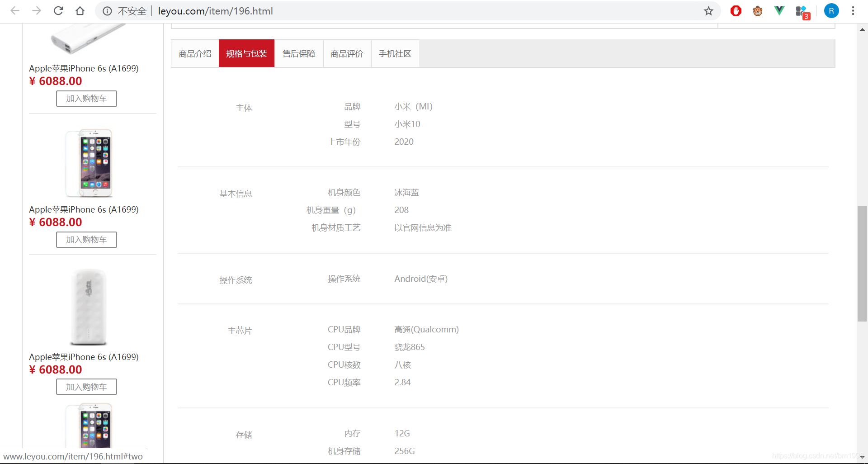868x464 pixels.
Task: Switch to the 商品评价 tab
Action: [347, 54]
